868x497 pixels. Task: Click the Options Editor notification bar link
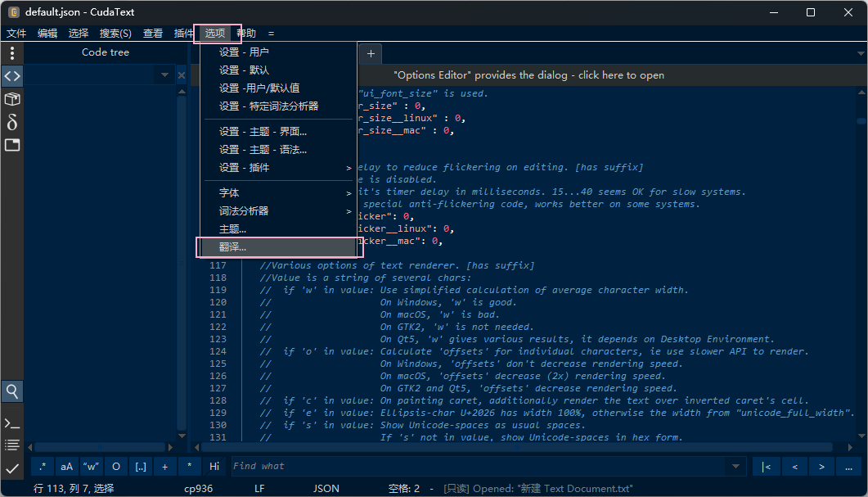(528, 75)
